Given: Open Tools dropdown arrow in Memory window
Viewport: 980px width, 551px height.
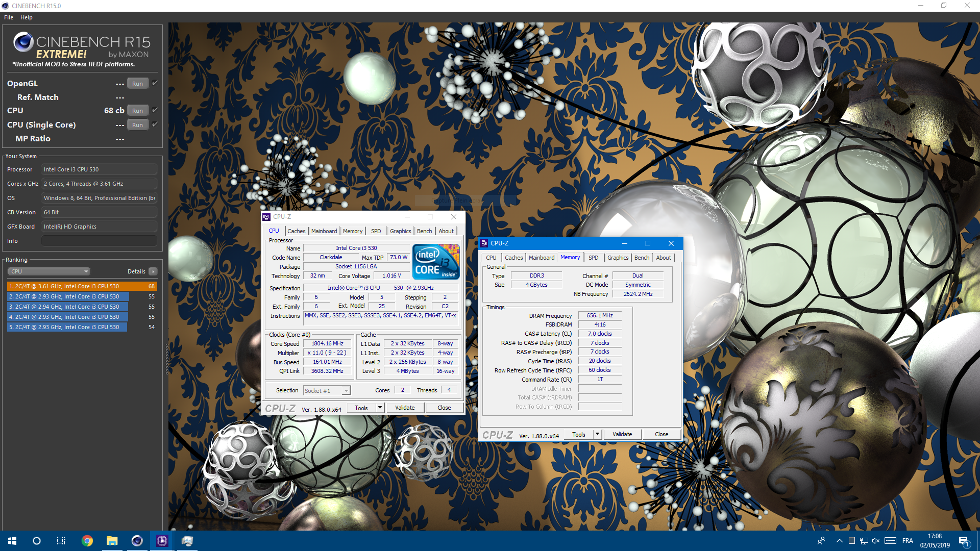Looking at the screenshot, I should (x=597, y=434).
